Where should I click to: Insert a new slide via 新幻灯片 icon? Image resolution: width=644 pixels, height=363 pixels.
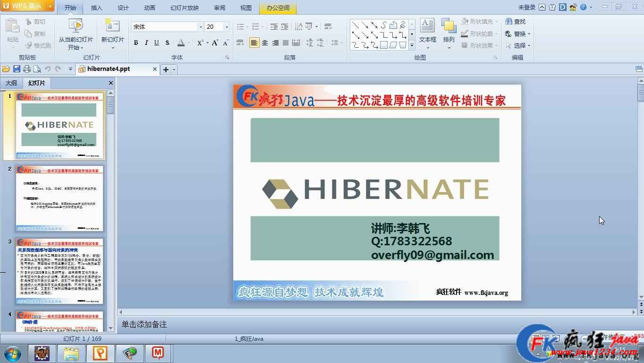[112, 26]
